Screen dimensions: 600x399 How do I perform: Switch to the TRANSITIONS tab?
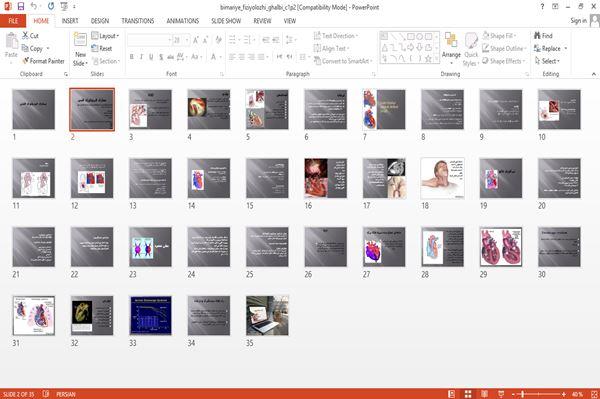tap(138, 21)
